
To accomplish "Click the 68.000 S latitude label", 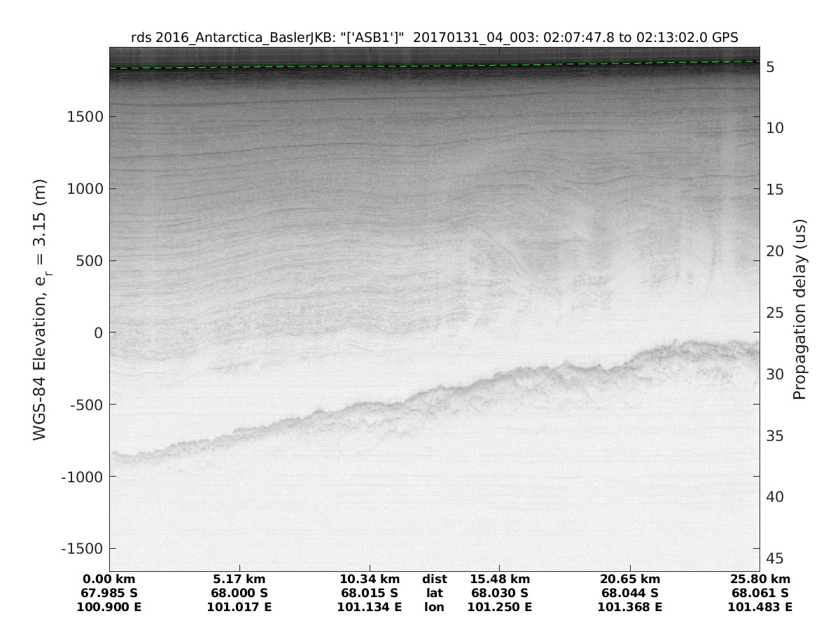I will [x=239, y=593].
